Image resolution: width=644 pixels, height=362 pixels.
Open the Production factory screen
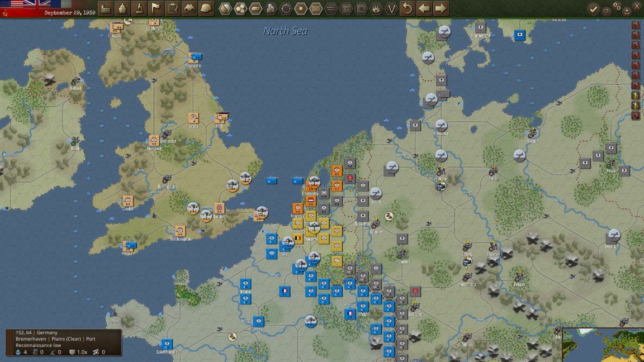coord(106,8)
